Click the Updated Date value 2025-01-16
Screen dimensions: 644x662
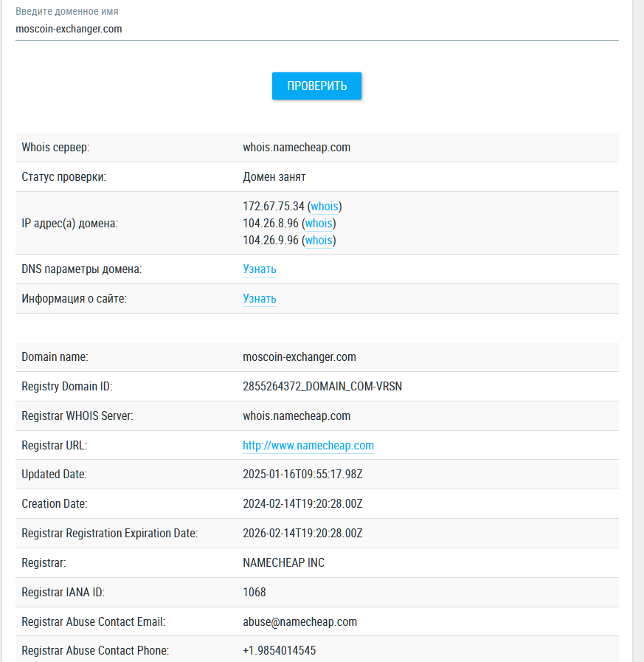(x=302, y=475)
